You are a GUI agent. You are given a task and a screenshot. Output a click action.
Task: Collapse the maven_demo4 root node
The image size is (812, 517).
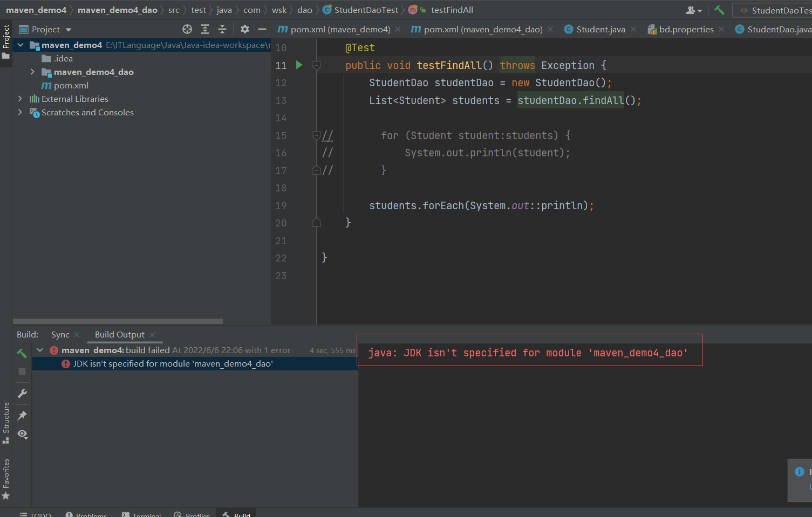click(x=21, y=45)
